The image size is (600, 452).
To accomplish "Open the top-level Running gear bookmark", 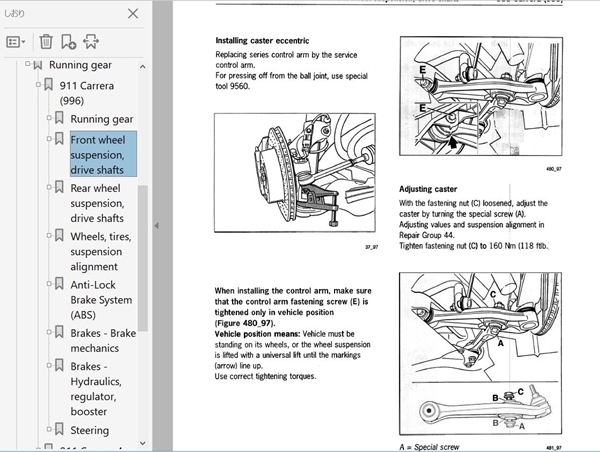I will pyautogui.click(x=80, y=65).
